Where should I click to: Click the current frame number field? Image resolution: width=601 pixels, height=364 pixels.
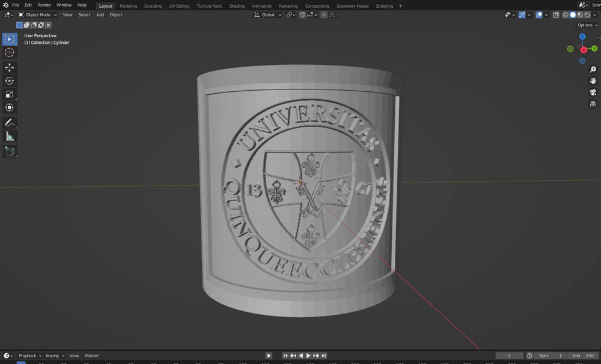[x=510, y=356]
